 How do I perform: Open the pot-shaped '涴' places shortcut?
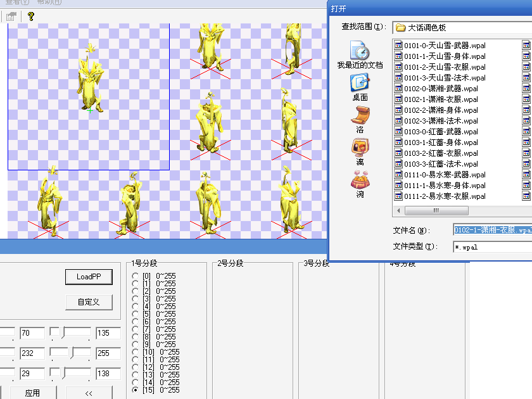tap(360, 184)
